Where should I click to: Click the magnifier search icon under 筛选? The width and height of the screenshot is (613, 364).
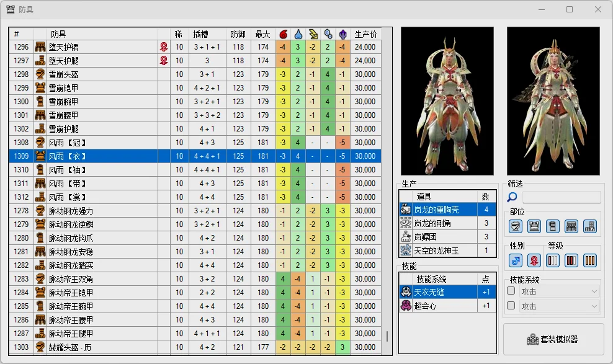pos(512,197)
